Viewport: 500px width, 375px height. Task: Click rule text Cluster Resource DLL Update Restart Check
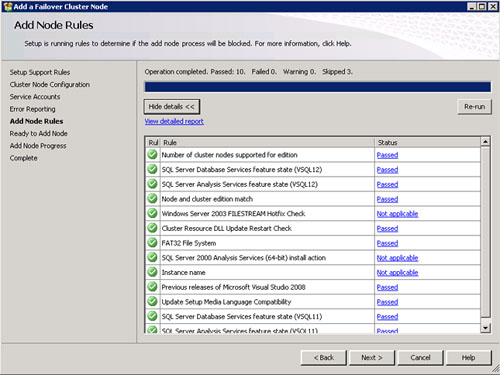[x=226, y=228]
